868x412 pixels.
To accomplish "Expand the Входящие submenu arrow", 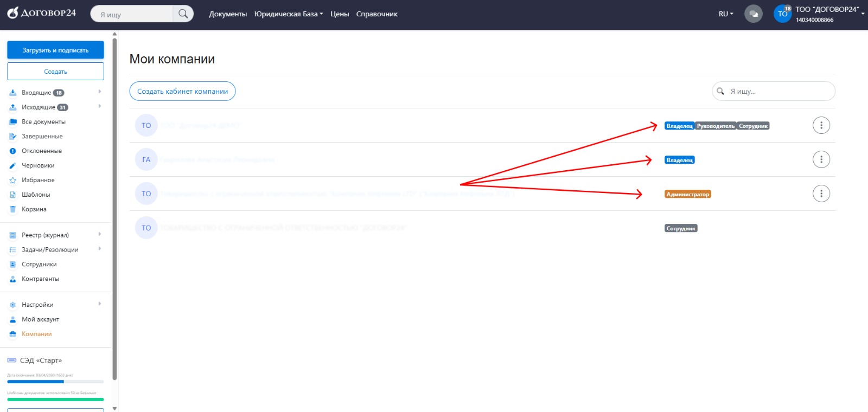I will click(x=100, y=92).
